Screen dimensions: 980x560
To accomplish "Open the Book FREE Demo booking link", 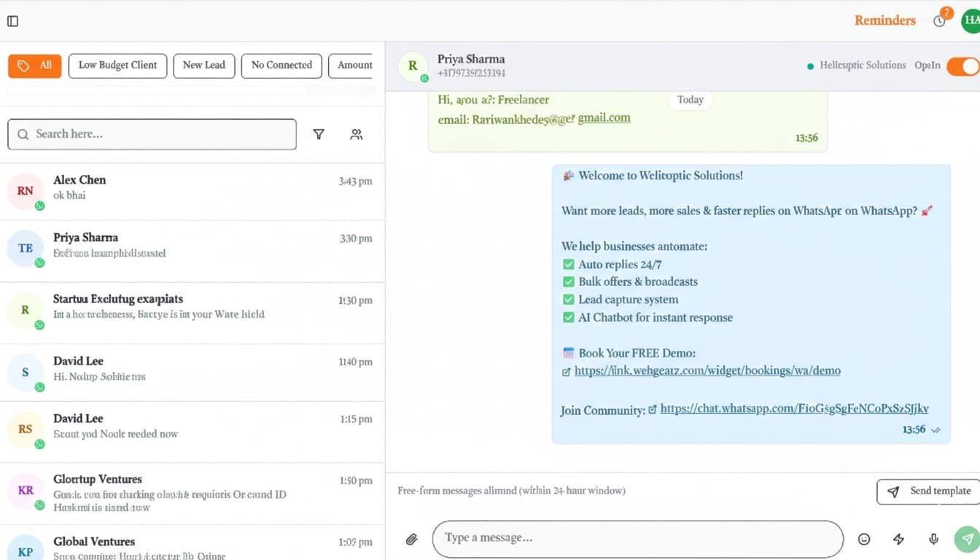I will click(707, 371).
